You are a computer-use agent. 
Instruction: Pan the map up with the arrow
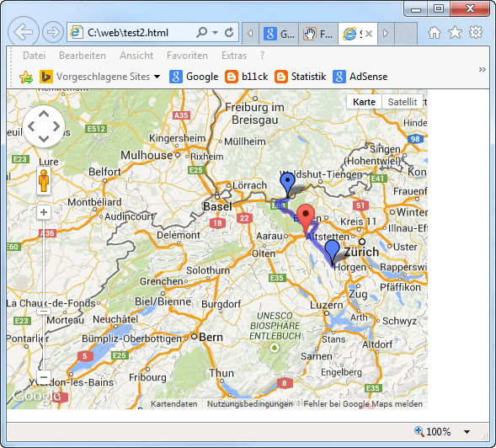point(44,115)
